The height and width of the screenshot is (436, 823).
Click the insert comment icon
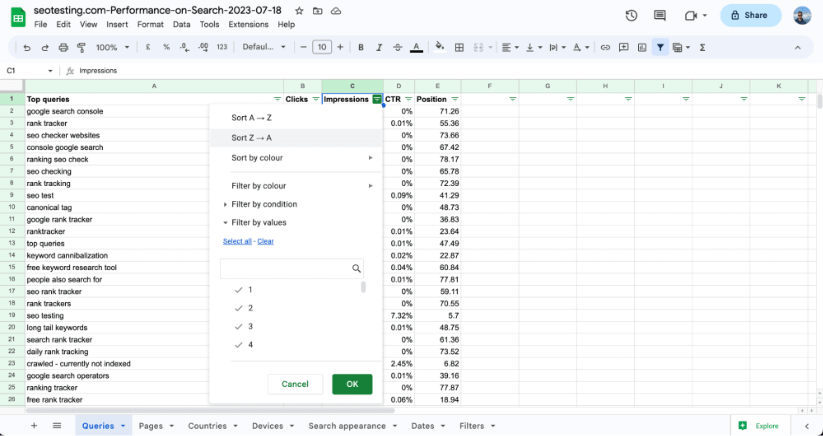point(624,47)
